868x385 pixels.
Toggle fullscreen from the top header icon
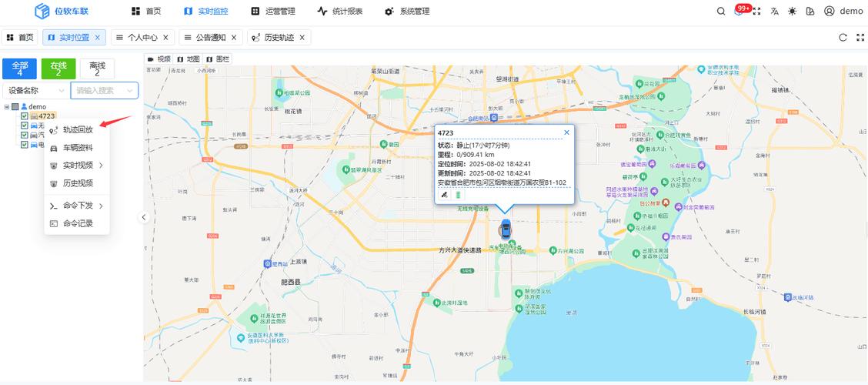point(756,11)
